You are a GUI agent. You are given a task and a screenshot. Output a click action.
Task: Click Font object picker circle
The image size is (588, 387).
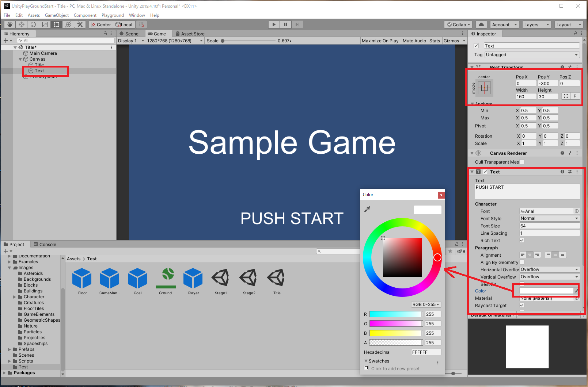pyautogui.click(x=577, y=211)
